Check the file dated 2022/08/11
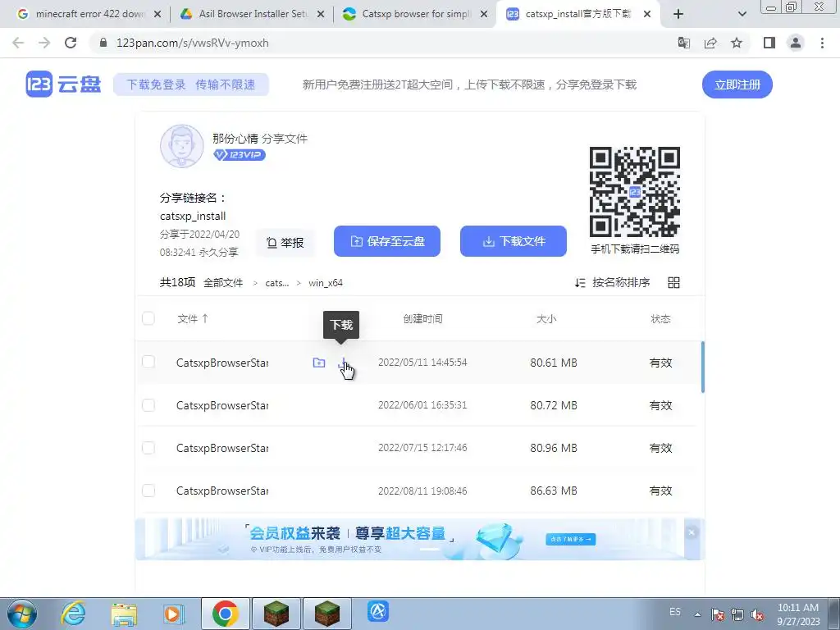The image size is (840, 630). [148, 491]
